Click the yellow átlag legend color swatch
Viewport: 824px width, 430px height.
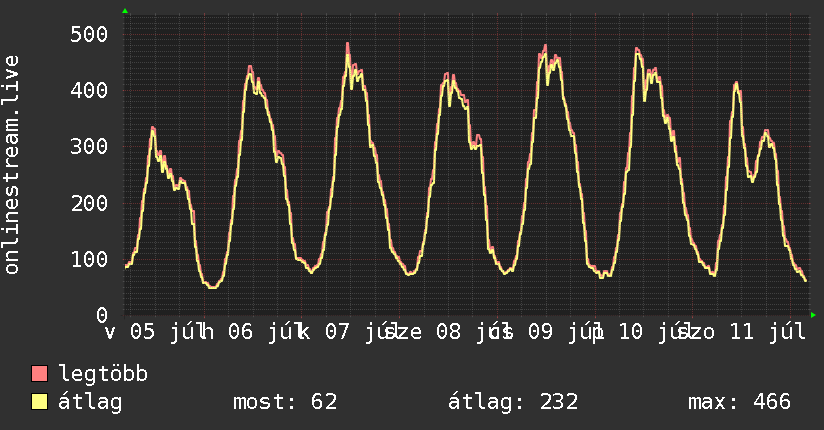(x=39, y=402)
